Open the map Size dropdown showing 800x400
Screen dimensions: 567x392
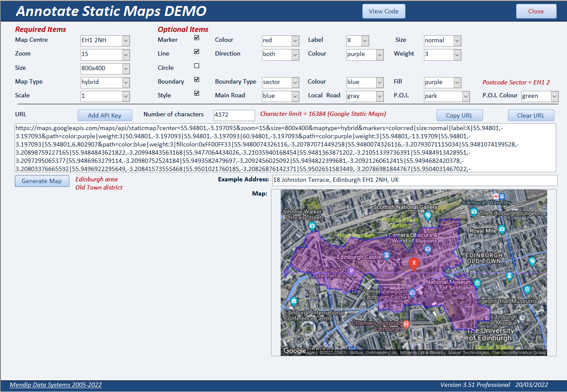point(126,68)
